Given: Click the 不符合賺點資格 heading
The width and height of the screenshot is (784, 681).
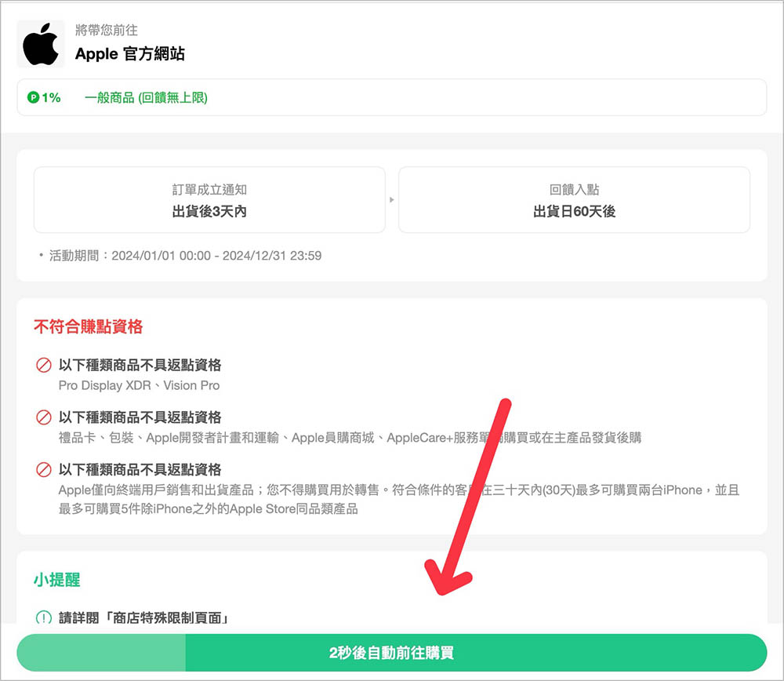Looking at the screenshot, I should click(89, 326).
